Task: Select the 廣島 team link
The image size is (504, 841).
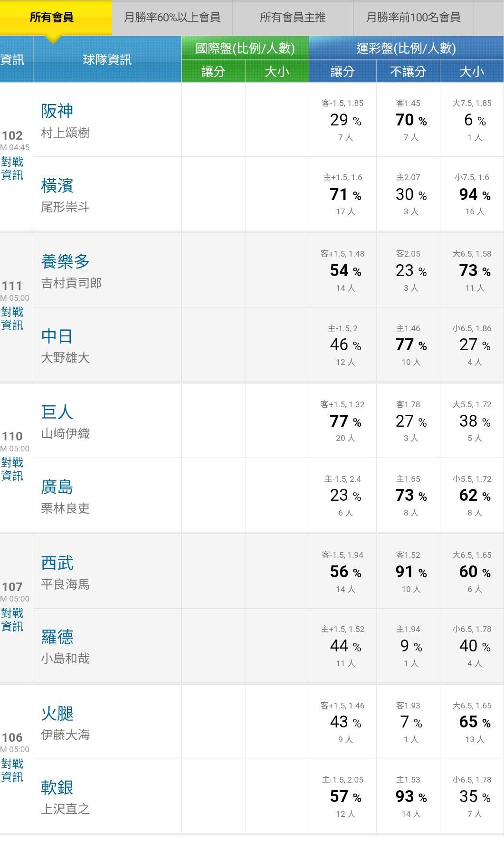Action: tap(57, 487)
